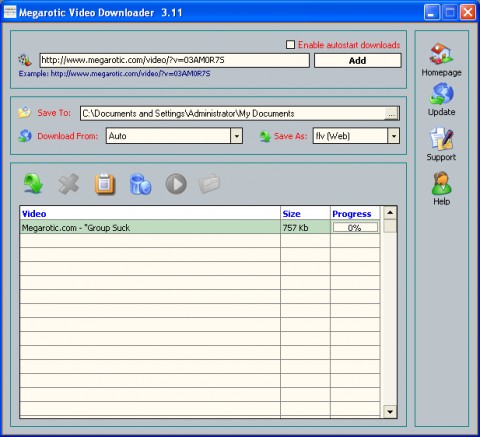Click the green download arrow icon

pos(33,184)
